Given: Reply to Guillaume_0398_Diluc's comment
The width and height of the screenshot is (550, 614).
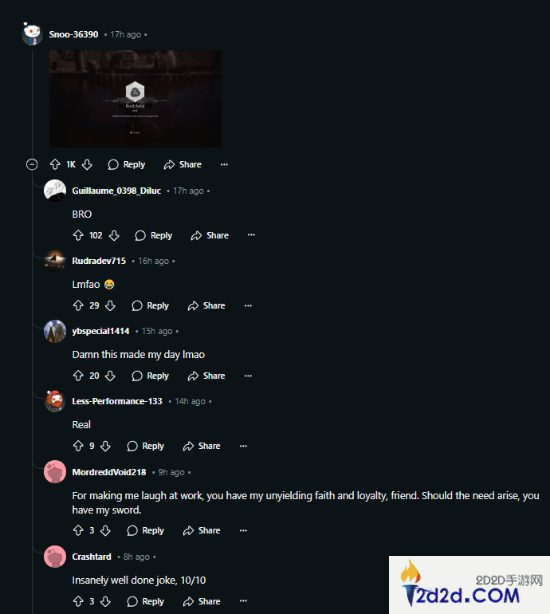Looking at the screenshot, I should (153, 235).
